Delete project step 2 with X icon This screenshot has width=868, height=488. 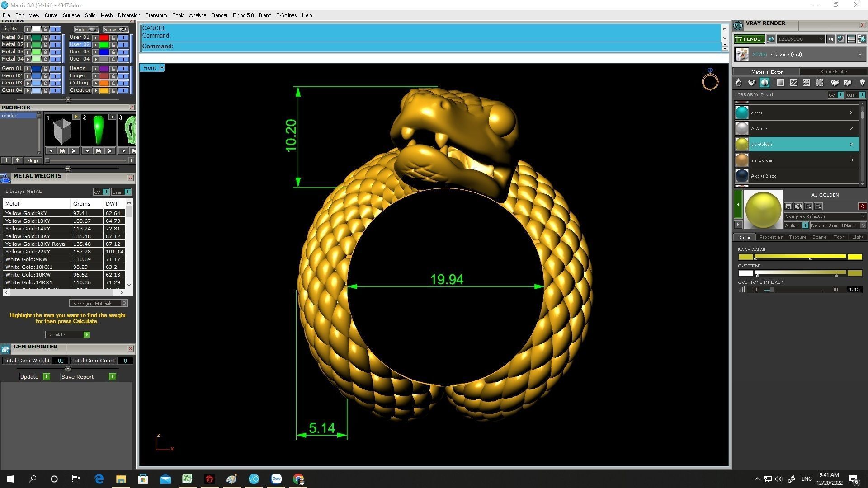109,151
